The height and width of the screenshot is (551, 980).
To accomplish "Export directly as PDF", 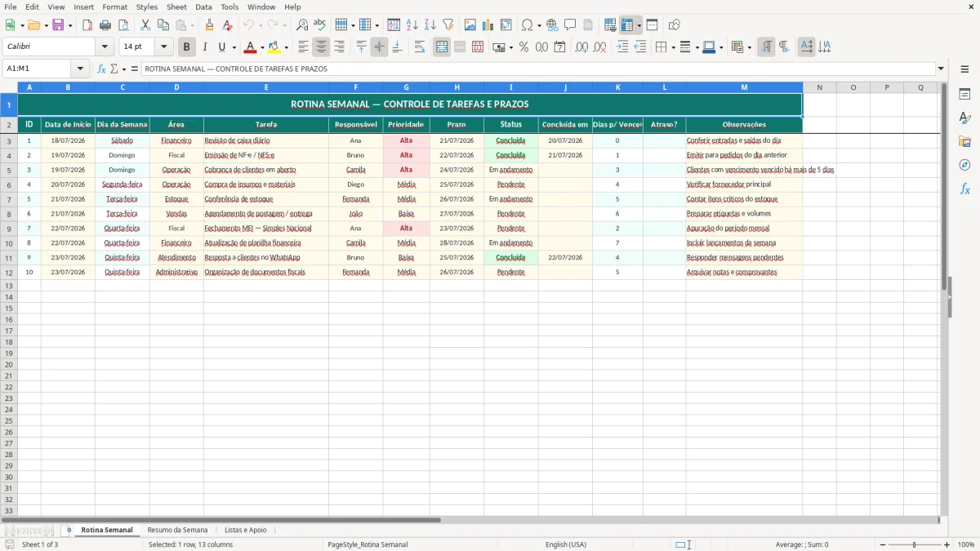I will 87,25.
